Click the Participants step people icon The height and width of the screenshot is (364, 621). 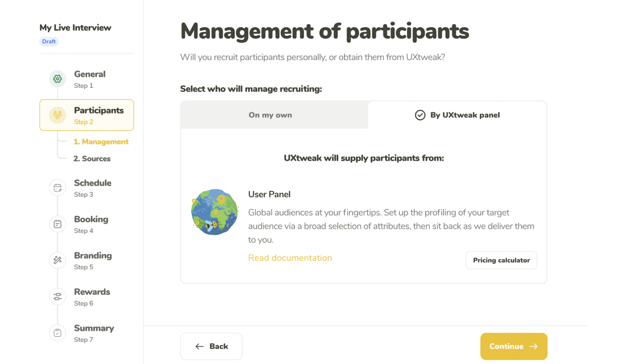click(x=57, y=115)
